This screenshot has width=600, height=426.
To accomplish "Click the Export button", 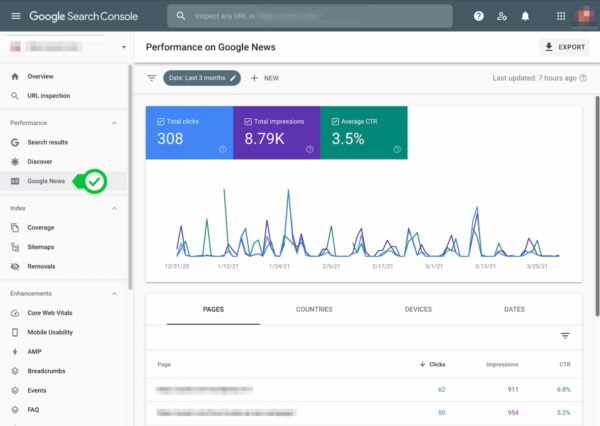I will 563,47.
